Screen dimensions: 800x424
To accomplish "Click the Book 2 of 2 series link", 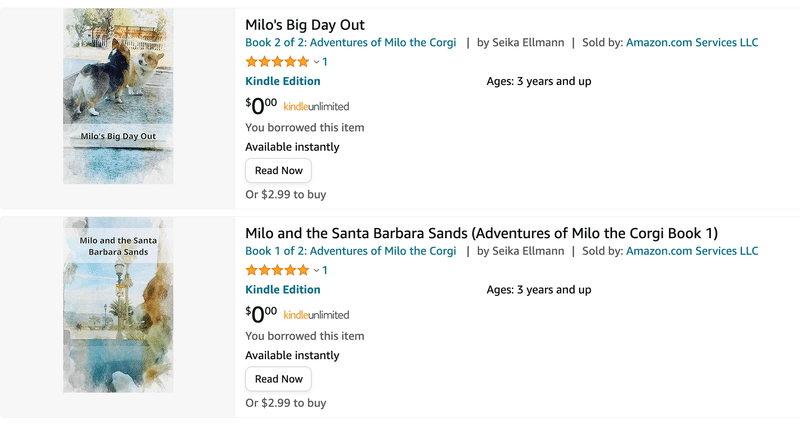I will (350, 43).
